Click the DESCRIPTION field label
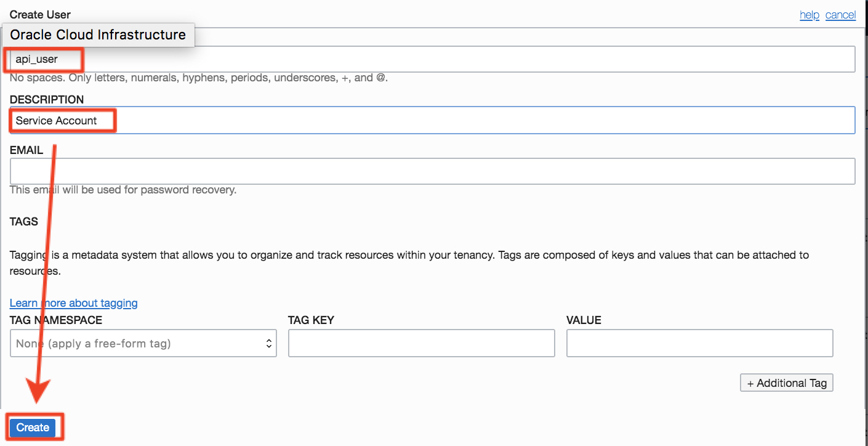This screenshot has height=446, width=868. click(47, 100)
